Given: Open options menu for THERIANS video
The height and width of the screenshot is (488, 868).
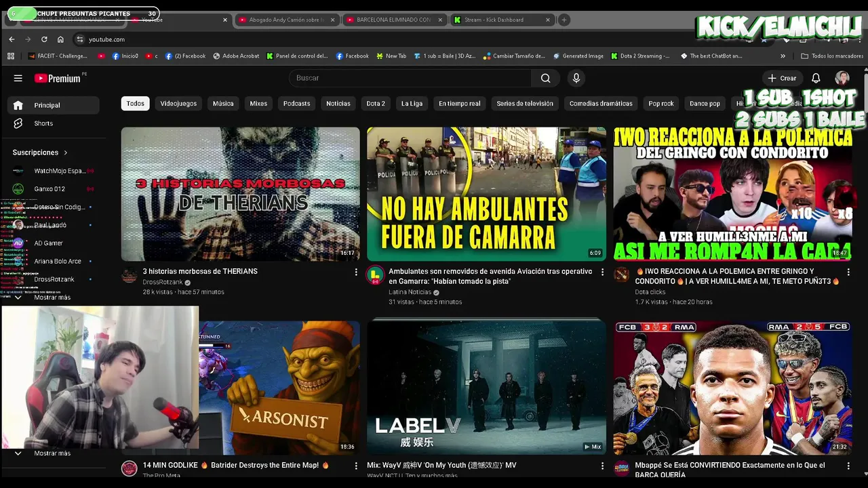Looking at the screenshot, I should [356, 272].
